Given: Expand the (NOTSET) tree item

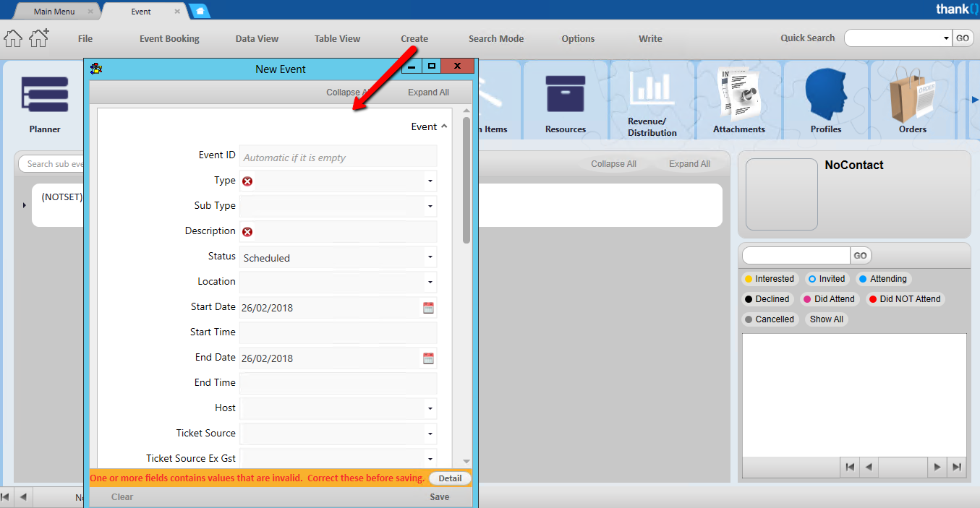Looking at the screenshot, I should (24, 206).
